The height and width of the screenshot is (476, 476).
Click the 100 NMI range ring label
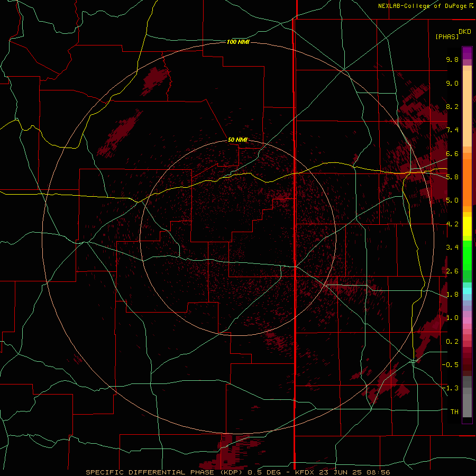tap(238, 42)
